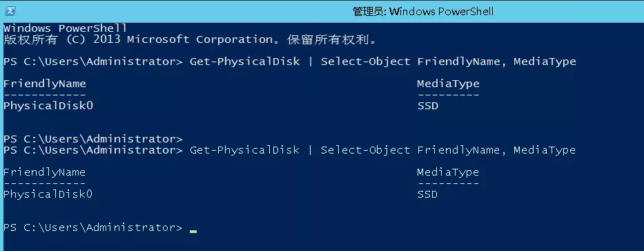This screenshot has width=644, height=251.
Task: Click the window title text "管理员: Windows PowerShell"
Action: click(423, 12)
